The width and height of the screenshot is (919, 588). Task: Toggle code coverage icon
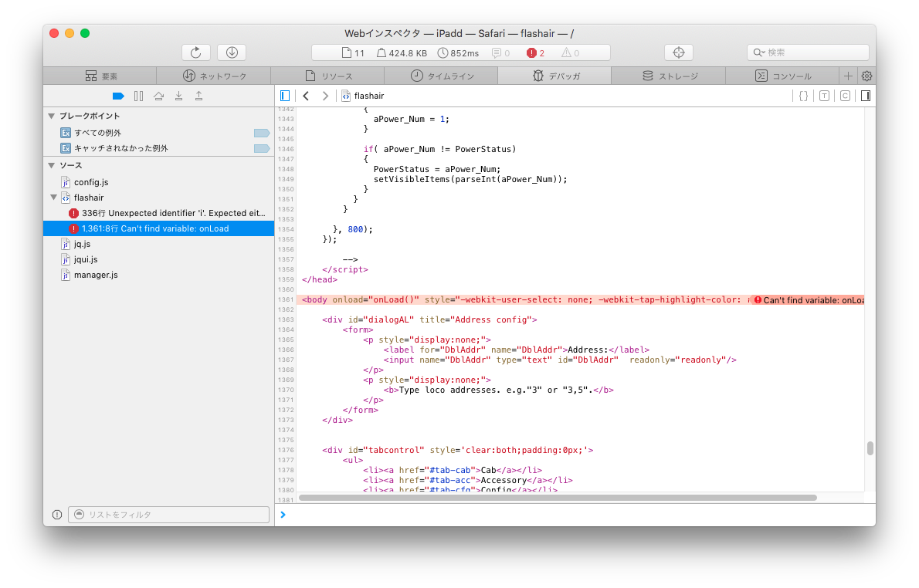click(x=845, y=96)
